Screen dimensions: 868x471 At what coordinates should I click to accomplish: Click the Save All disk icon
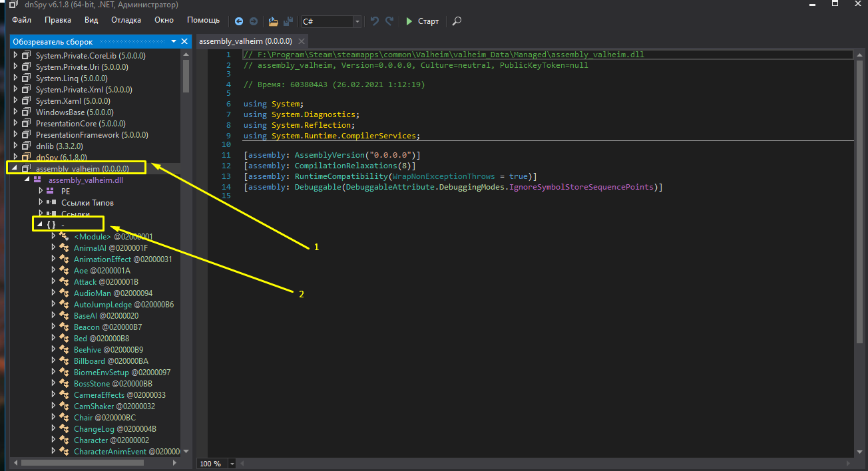(288, 21)
